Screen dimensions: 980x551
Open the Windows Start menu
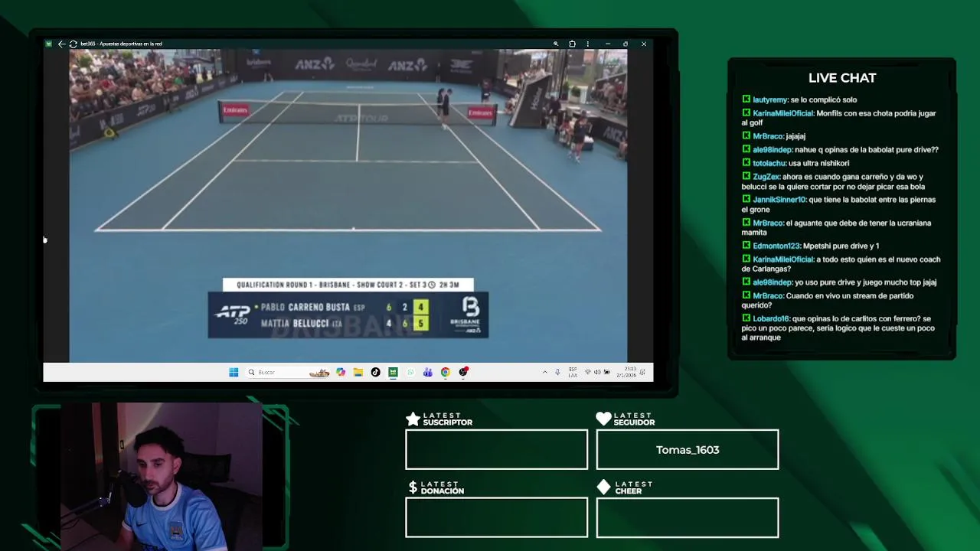pyautogui.click(x=234, y=372)
